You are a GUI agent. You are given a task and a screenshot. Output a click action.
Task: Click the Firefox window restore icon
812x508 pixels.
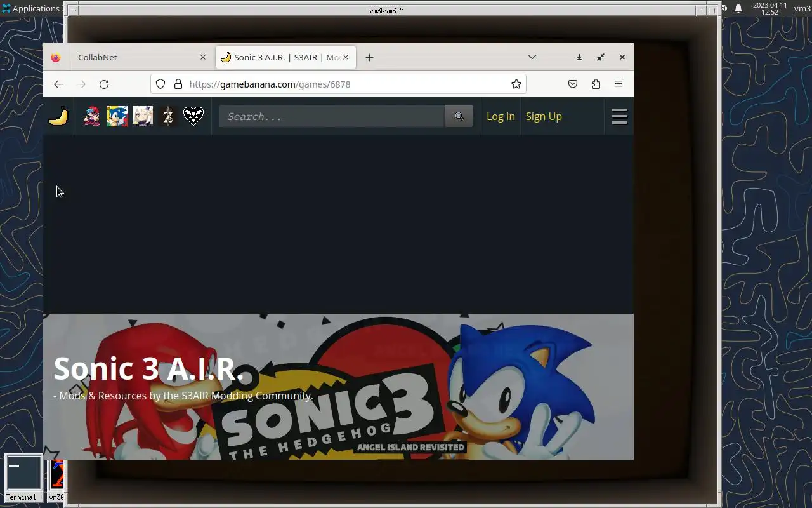pyautogui.click(x=601, y=57)
